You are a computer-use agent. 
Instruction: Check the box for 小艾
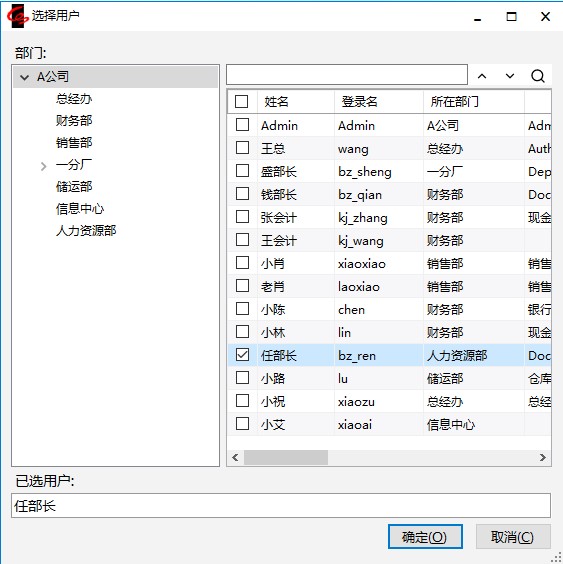pyautogui.click(x=242, y=424)
